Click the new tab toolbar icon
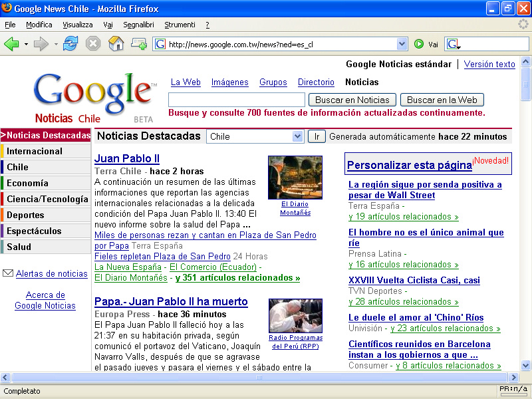The height and width of the screenshot is (399, 532). pos(139,44)
